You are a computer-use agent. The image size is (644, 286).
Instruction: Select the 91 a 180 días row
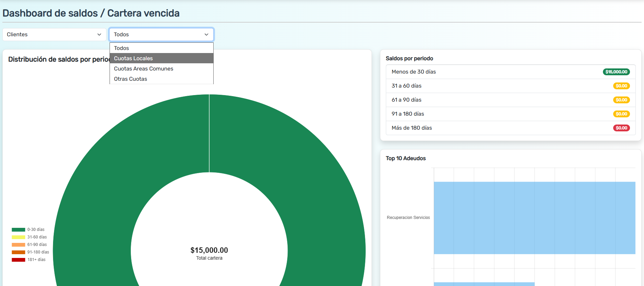[x=479, y=114]
